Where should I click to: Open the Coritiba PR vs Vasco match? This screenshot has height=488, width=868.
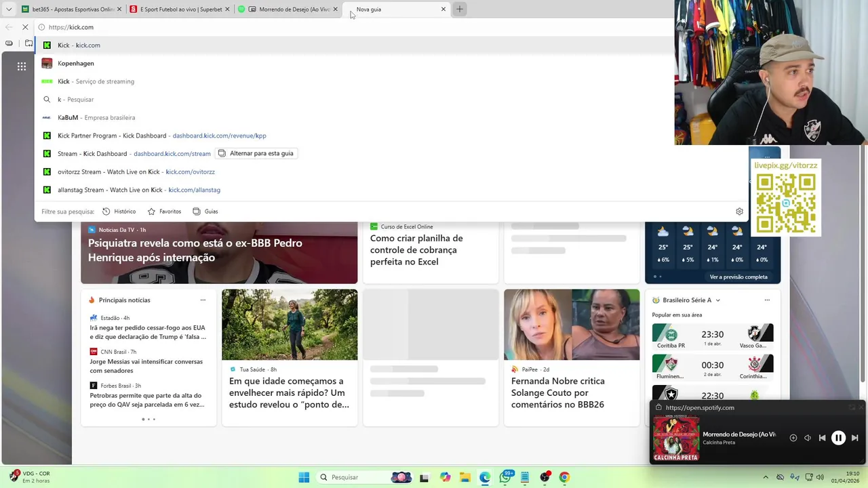tap(713, 337)
